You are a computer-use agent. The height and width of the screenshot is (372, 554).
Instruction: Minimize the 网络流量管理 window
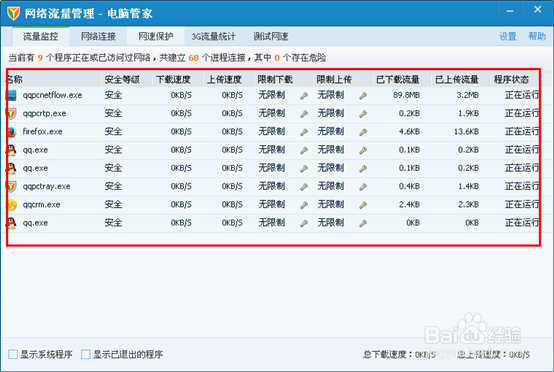coord(510,11)
